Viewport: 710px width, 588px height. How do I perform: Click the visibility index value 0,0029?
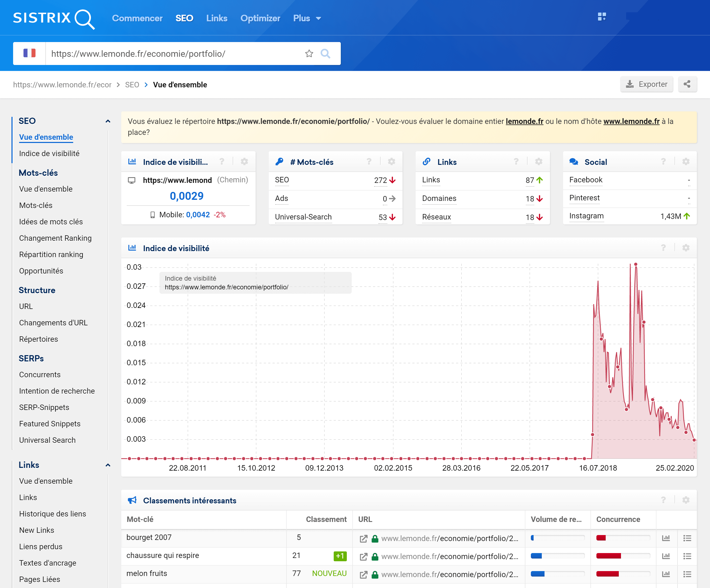(187, 196)
